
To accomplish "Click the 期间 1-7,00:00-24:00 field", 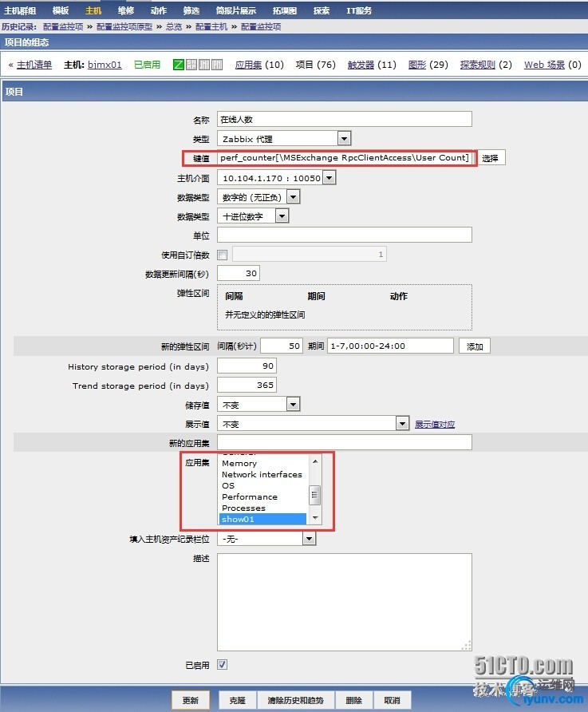I will coord(390,346).
